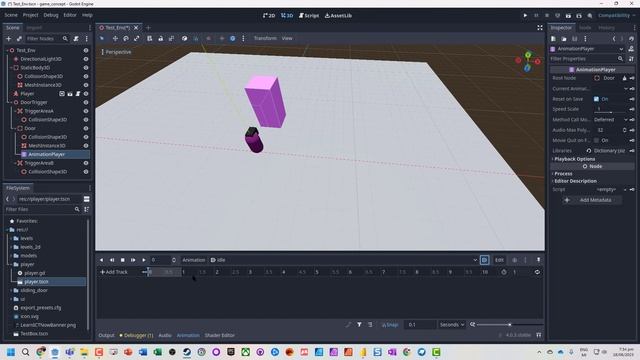Image resolution: width=640 pixels, height=360 pixels.
Task: Search filter files magnifier icon
Action: point(77,209)
